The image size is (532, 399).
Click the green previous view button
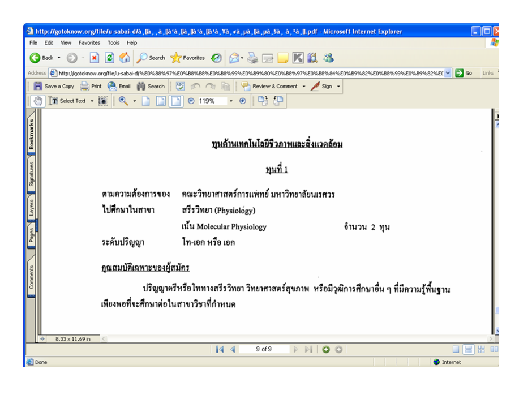(326, 349)
